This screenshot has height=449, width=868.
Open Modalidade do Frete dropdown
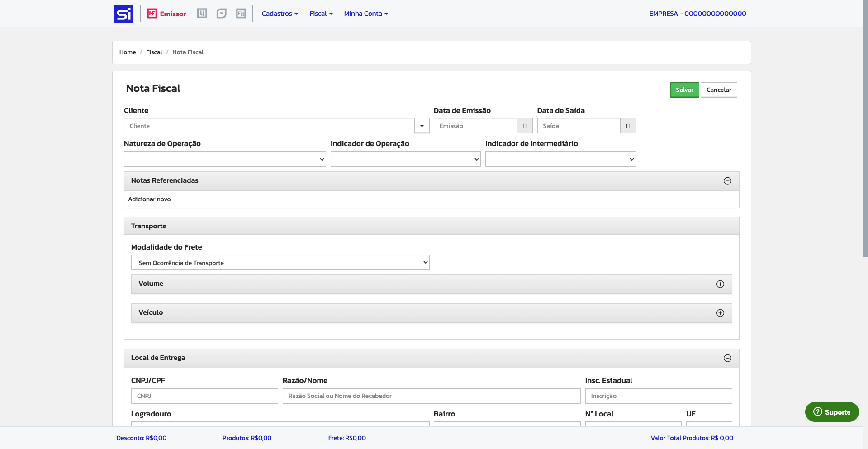pyautogui.click(x=280, y=263)
